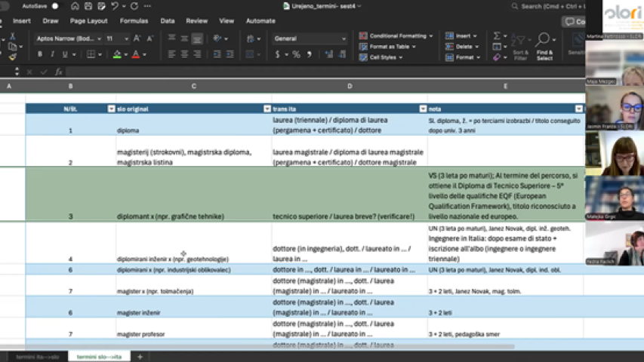Click the formula bar input field
Image resolution: width=644 pixels, height=362 pixels.
click(302, 72)
